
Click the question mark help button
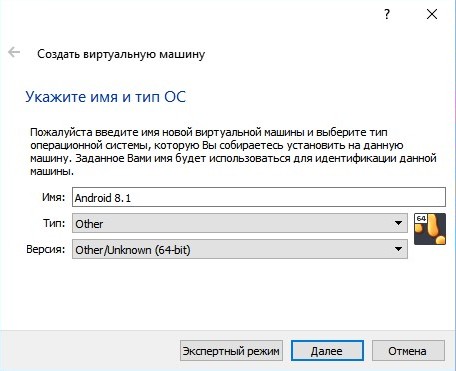(387, 14)
